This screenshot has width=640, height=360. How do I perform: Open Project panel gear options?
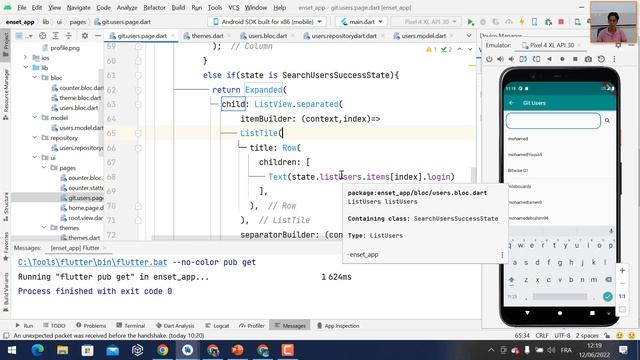[84, 36]
